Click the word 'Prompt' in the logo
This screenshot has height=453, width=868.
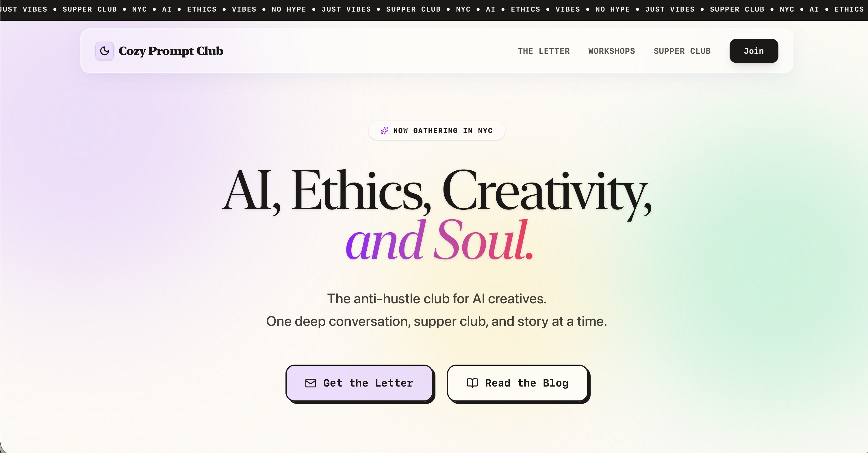[171, 51]
